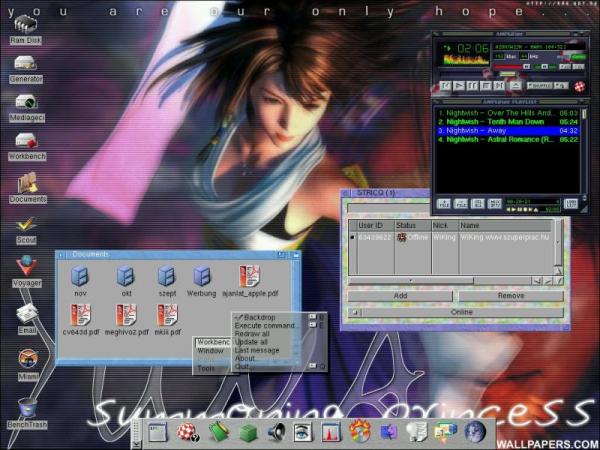This screenshot has height=450, width=600.
Task: Click the Add button in STRICQ
Action: (x=400, y=295)
